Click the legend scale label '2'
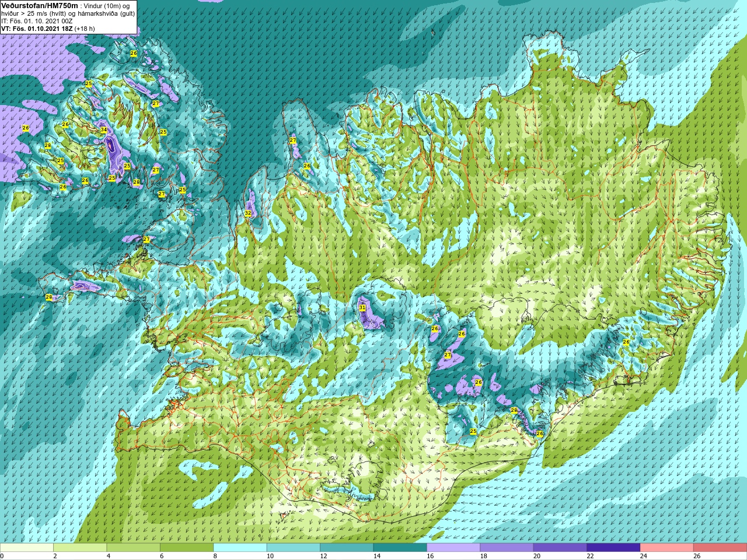747x560 pixels. coord(55,556)
